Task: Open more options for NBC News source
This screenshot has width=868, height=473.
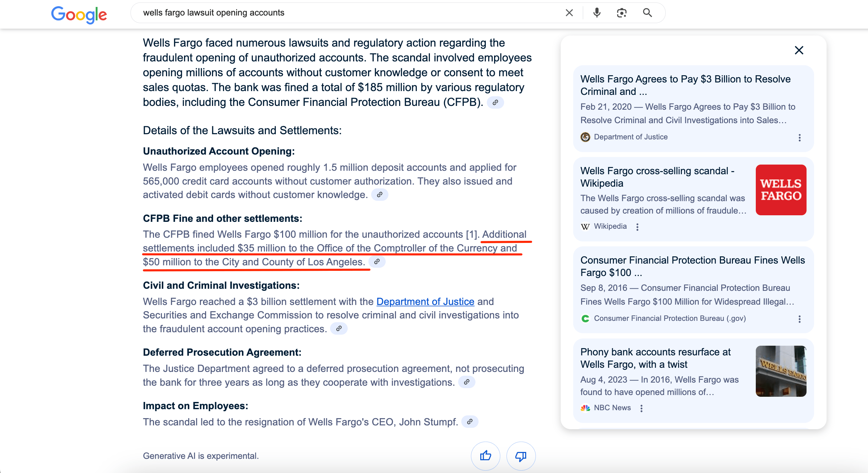Action: pyautogui.click(x=641, y=408)
